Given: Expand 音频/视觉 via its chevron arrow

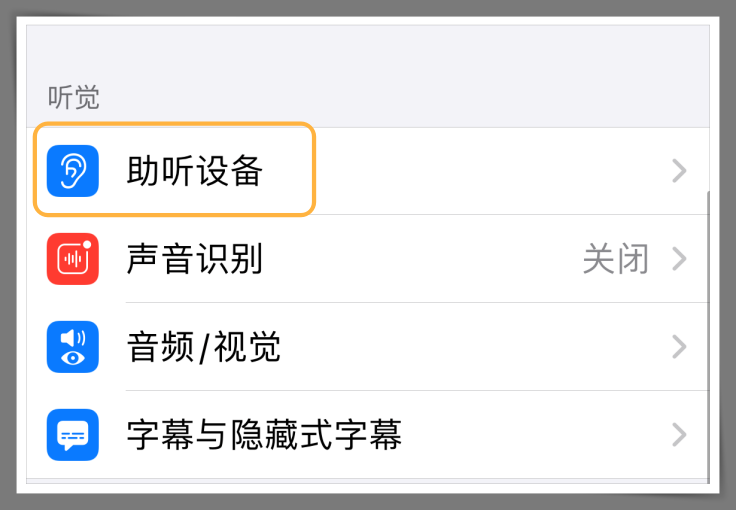Looking at the screenshot, I should [x=679, y=347].
